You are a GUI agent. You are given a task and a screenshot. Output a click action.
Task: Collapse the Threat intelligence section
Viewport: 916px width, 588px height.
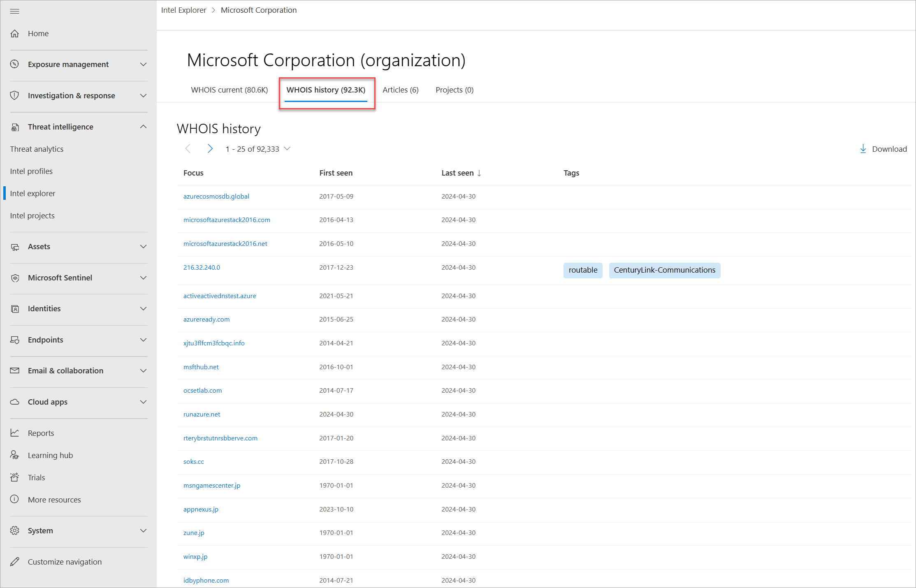click(143, 127)
